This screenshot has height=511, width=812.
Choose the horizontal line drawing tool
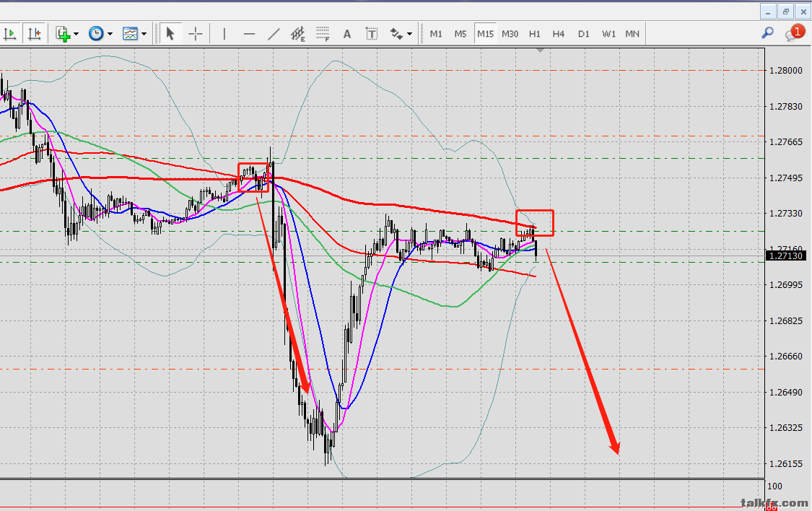pyautogui.click(x=249, y=33)
